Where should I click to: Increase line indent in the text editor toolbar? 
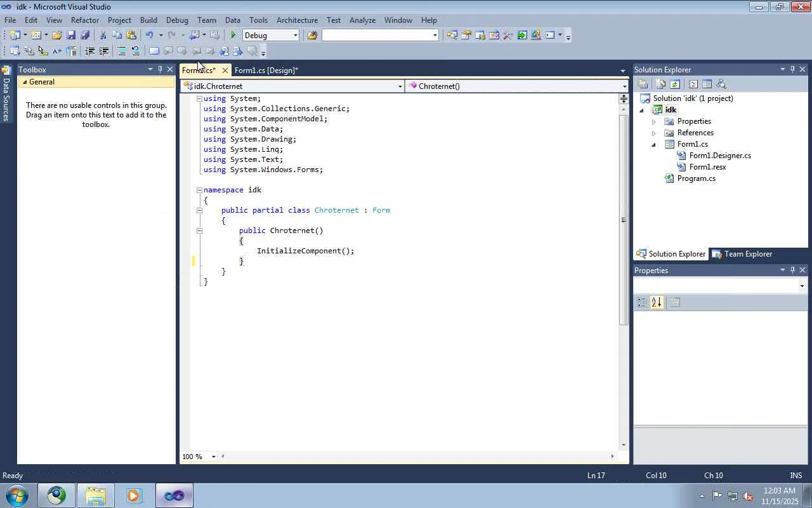(x=103, y=51)
